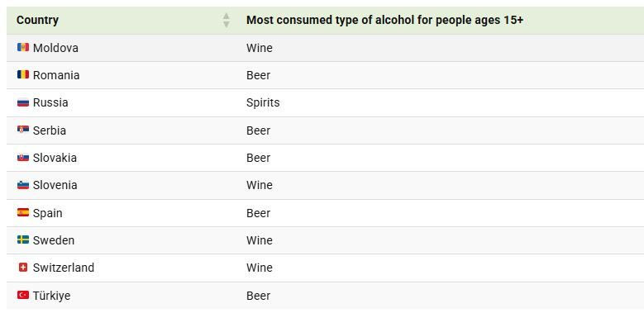Select the Switzerland country name
644x313 pixels.
(x=64, y=268)
